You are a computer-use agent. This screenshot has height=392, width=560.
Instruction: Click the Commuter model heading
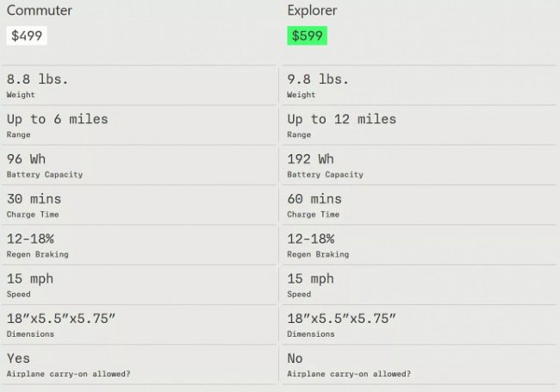pos(40,11)
